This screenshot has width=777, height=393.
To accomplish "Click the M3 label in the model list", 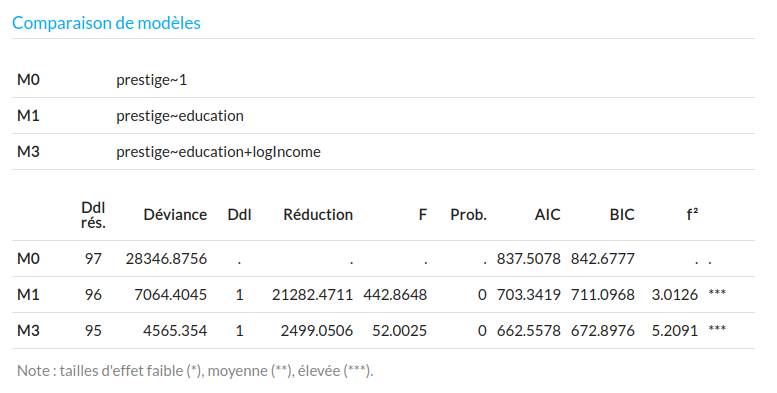I will click(28, 152).
